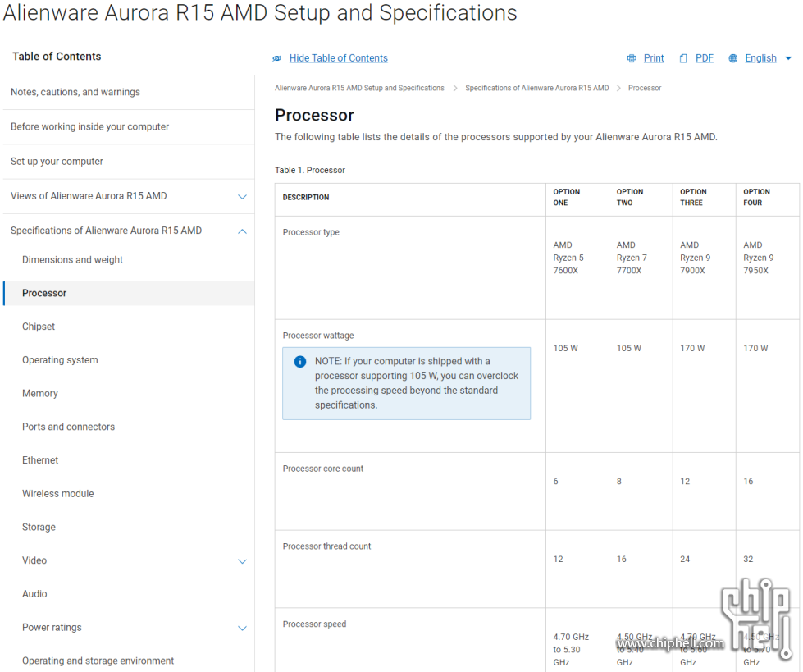This screenshot has height=672, width=803.
Task: Open Views of Alienware Aurora R15 AMD
Action: (x=89, y=195)
